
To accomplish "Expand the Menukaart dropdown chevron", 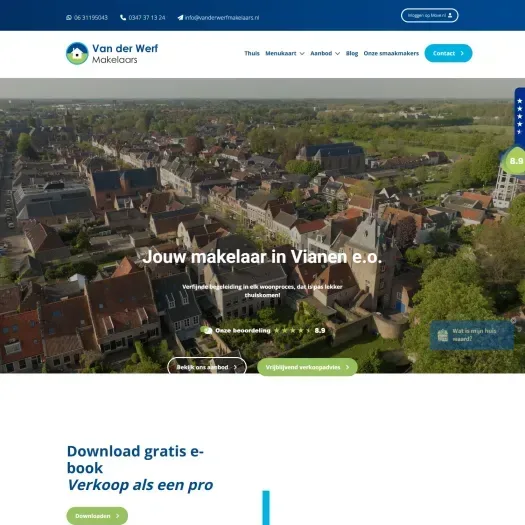I will [302, 54].
